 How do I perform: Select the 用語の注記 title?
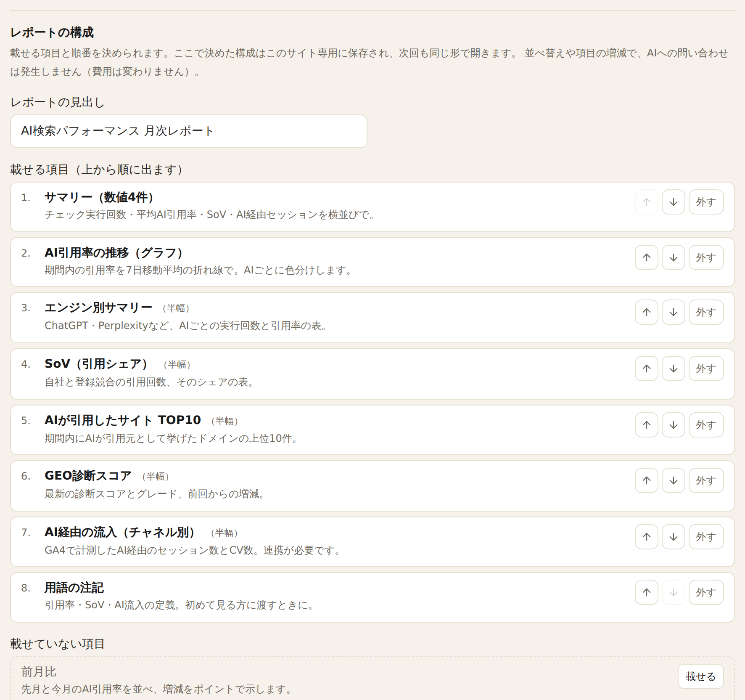tap(74, 588)
